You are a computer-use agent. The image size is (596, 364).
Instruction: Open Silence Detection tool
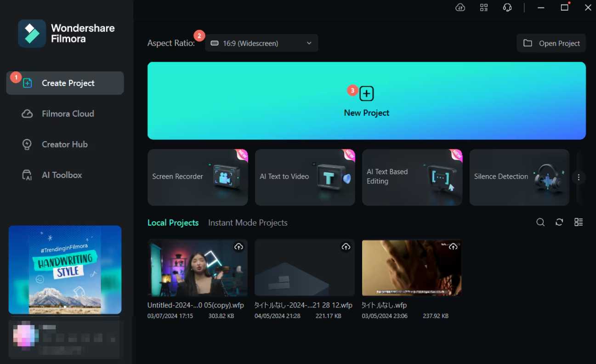[x=519, y=177]
